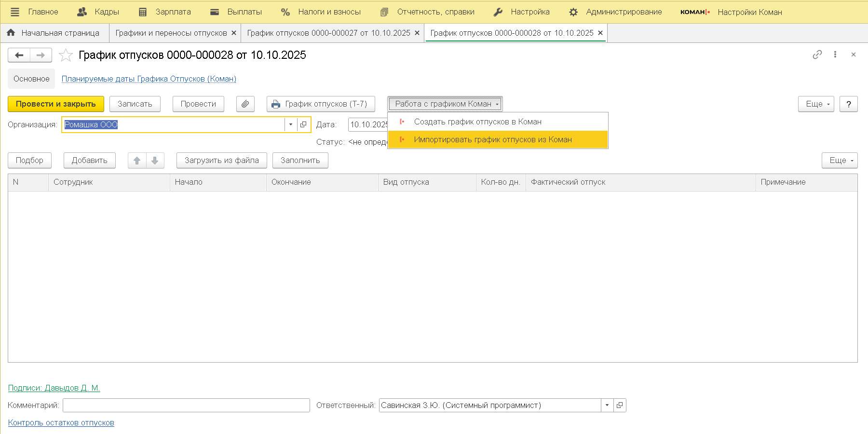The image size is (868, 434).
Task: Click the forward navigation arrow
Action: point(41,55)
